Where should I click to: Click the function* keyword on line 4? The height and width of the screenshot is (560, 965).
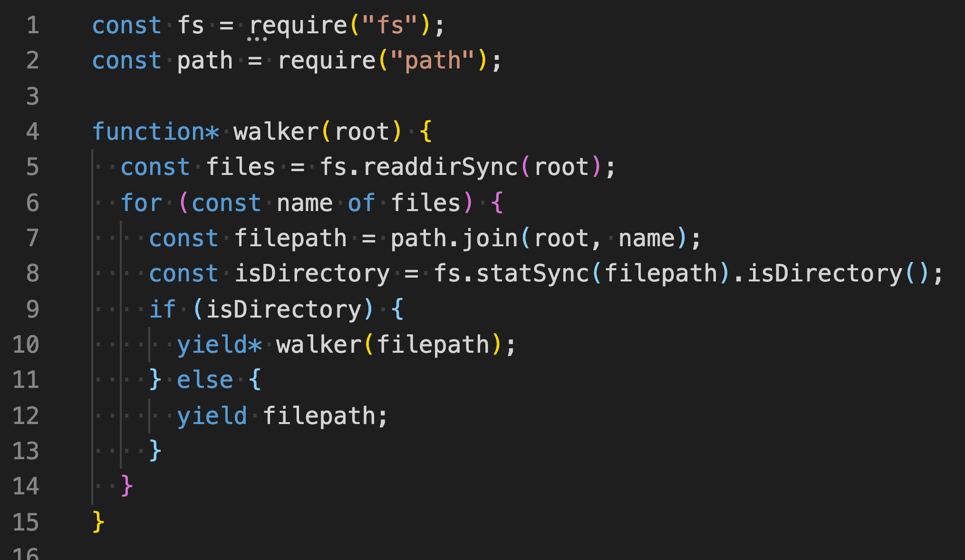tap(155, 131)
